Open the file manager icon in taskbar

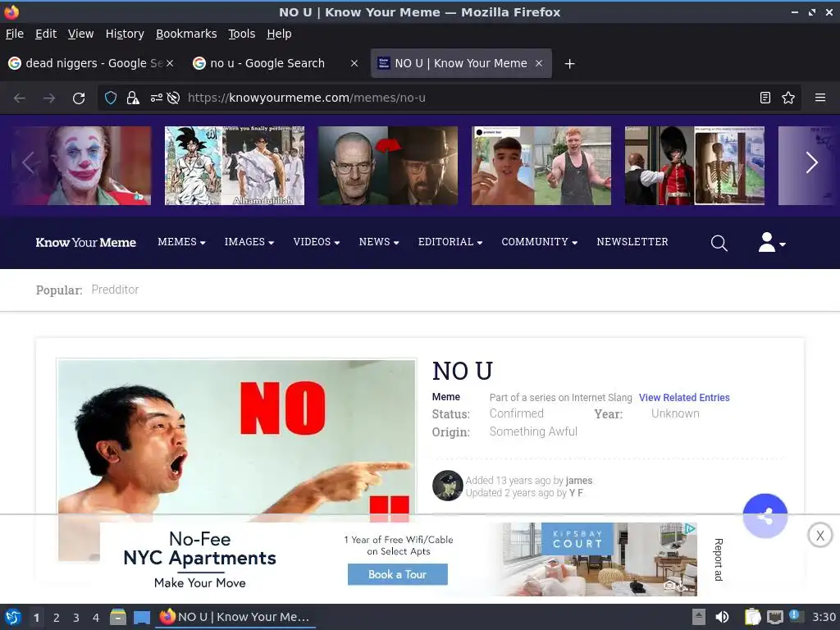click(118, 617)
